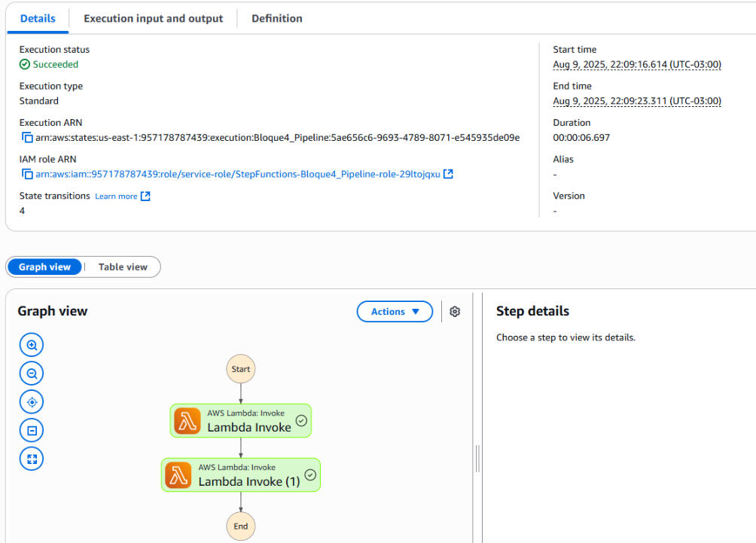Viewport: 756px width, 543px height.
Task: Switch to Graph view toggle
Action: coord(44,267)
